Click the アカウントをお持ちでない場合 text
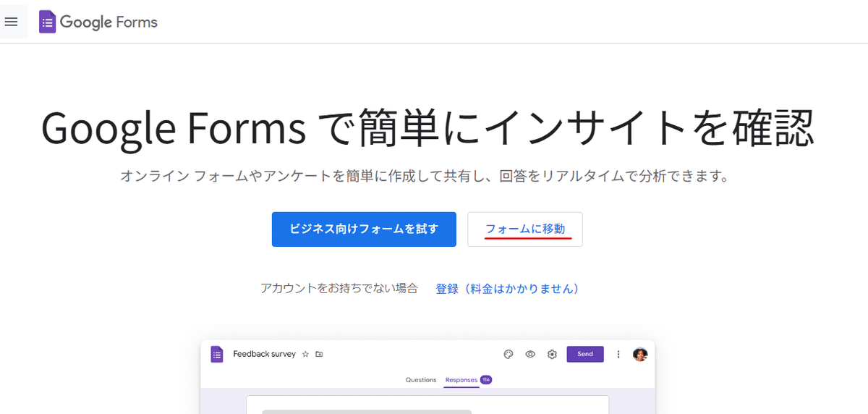Viewport: 868px width, 414px height. pos(339,288)
